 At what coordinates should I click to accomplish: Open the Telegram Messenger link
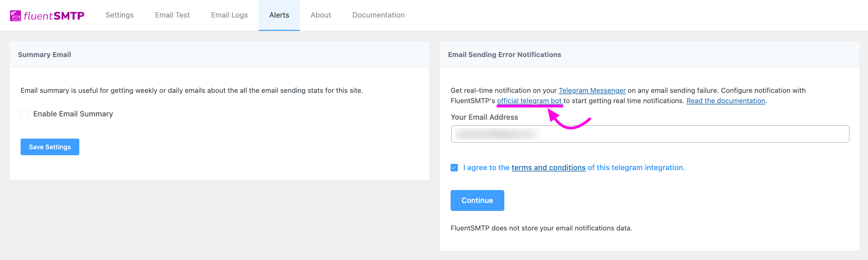[x=592, y=91]
